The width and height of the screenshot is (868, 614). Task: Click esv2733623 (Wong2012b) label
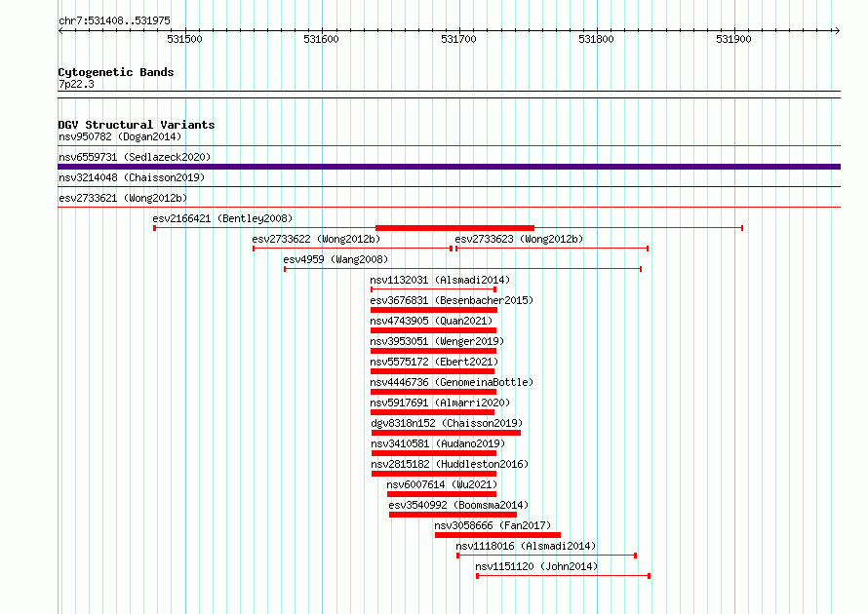coord(519,239)
